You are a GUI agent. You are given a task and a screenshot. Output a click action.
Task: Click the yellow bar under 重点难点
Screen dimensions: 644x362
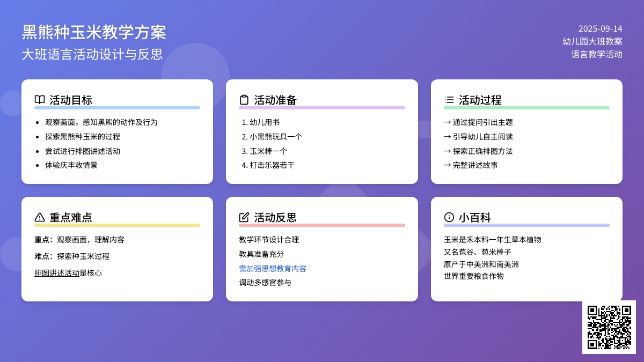coord(117,225)
